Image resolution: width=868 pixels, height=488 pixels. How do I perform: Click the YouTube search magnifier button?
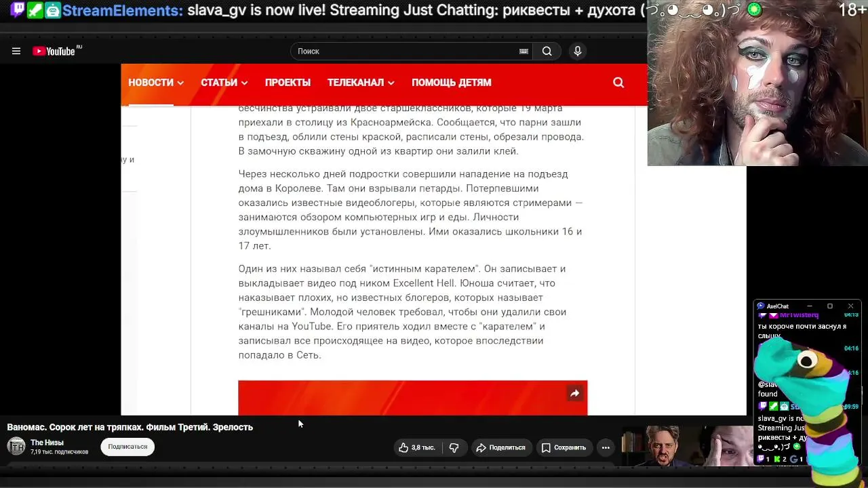click(547, 51)
